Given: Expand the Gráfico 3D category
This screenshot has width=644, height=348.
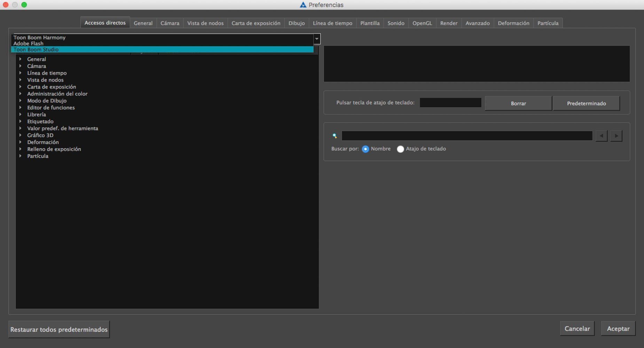Looking at the screenshot, I should (21, 135).
